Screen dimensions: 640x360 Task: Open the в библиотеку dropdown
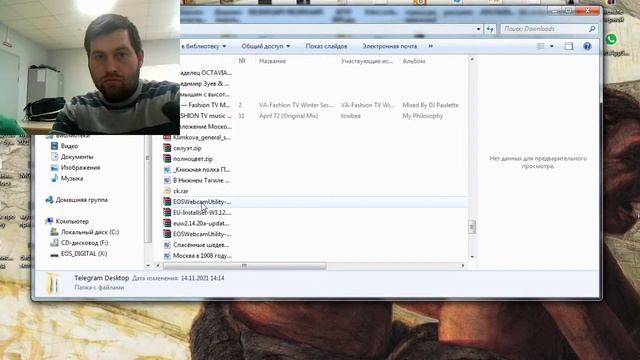pos(204,46)
